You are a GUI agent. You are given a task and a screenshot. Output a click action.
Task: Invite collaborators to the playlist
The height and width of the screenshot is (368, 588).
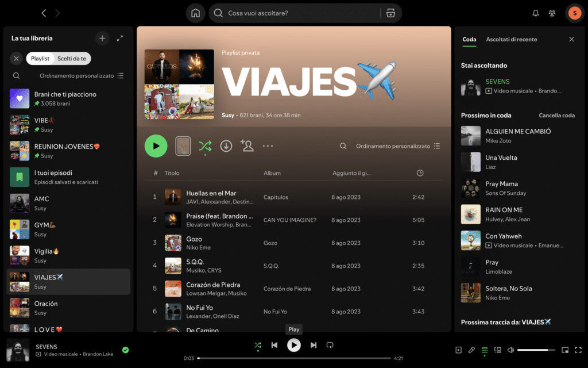247,145
